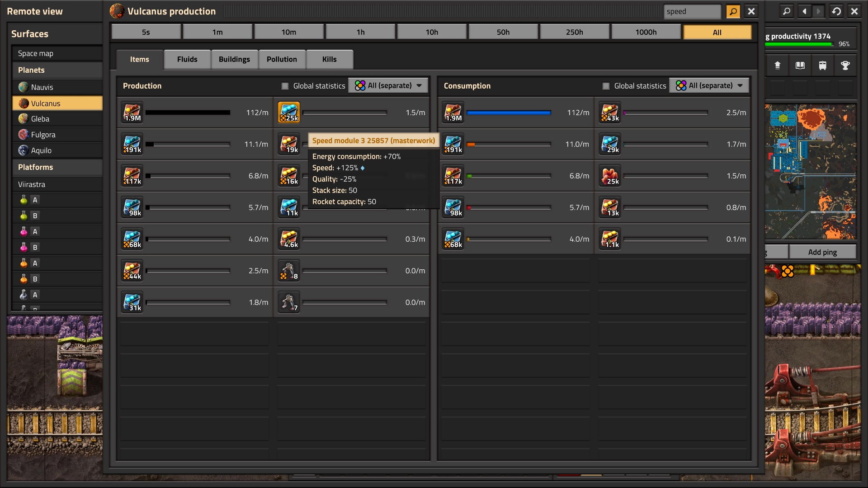Click the 4.6k item icon in Production
Image resolution: width=868 pixels, height=488 pixels.
coord(289,239)
